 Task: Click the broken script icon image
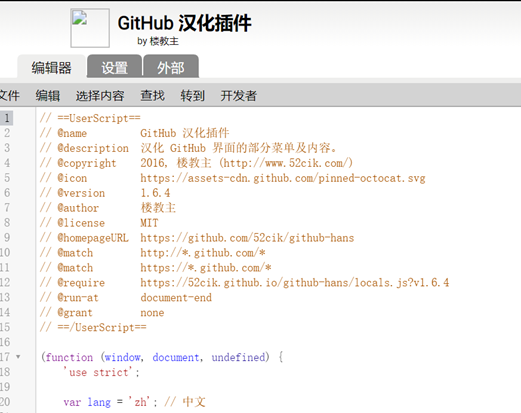pos(90,28)
